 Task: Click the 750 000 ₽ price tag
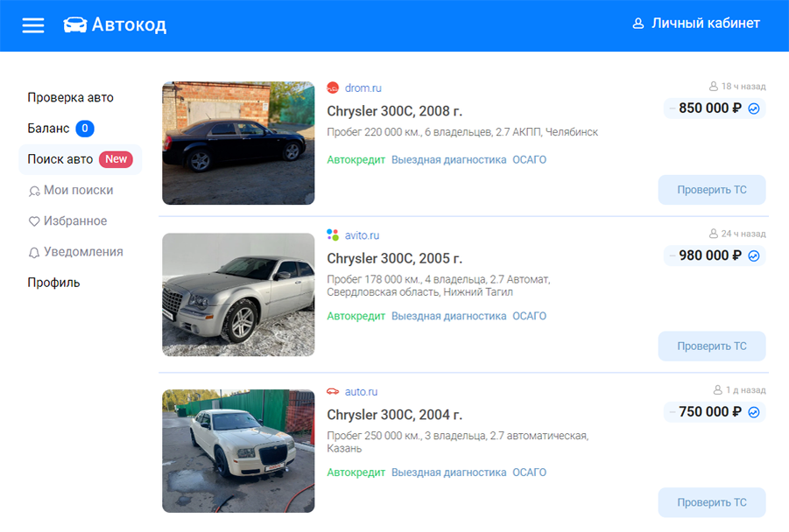pos(710,412)
